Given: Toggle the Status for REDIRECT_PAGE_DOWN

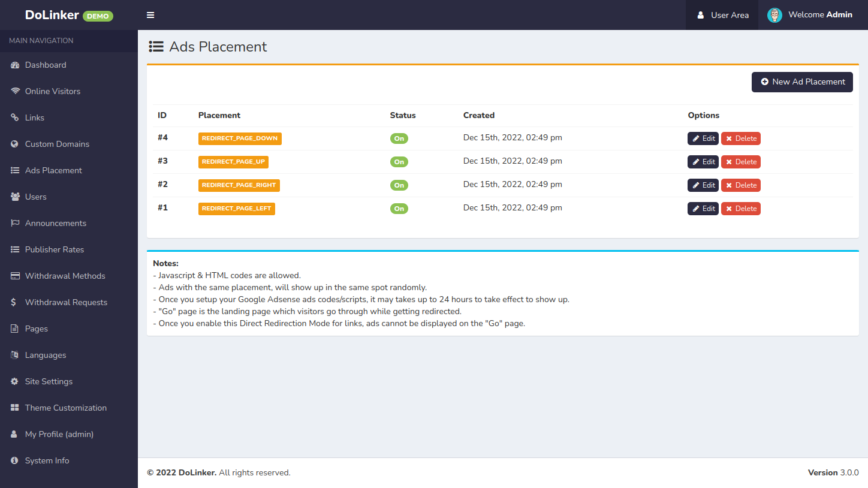Looking at the screenshot, I should (x=399, y=138).
